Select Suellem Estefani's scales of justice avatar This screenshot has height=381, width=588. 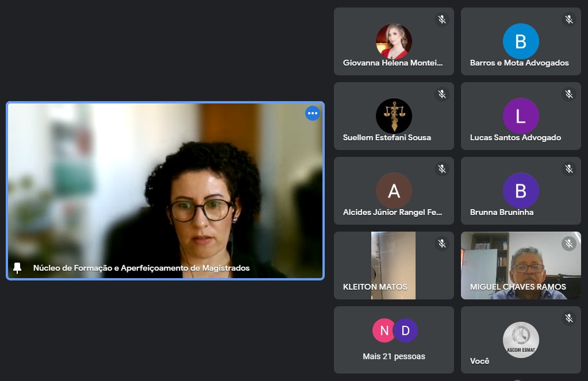394,116
